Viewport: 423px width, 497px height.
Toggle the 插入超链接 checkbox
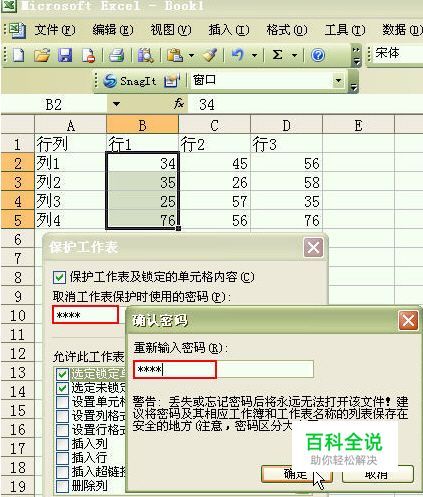click(62, 472)
